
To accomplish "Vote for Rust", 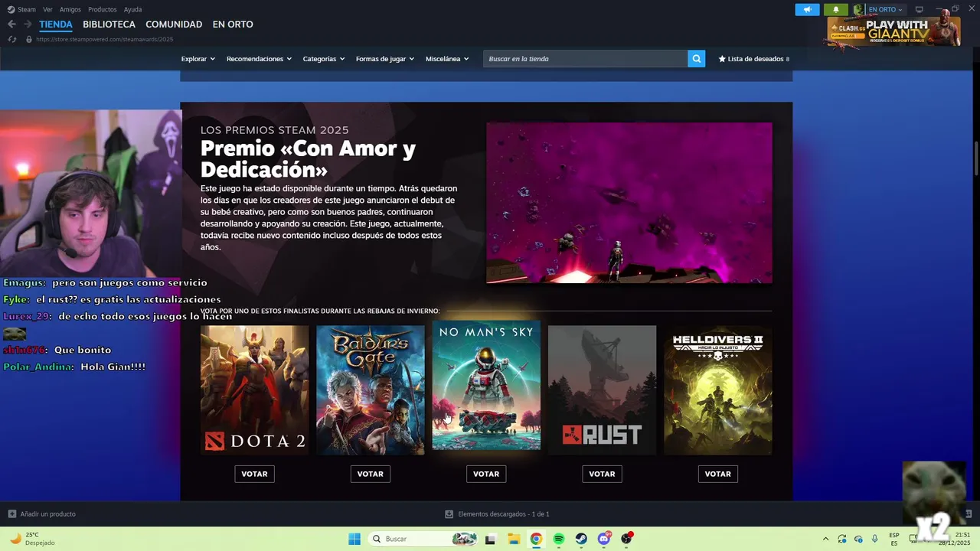I will coord(602,474).
